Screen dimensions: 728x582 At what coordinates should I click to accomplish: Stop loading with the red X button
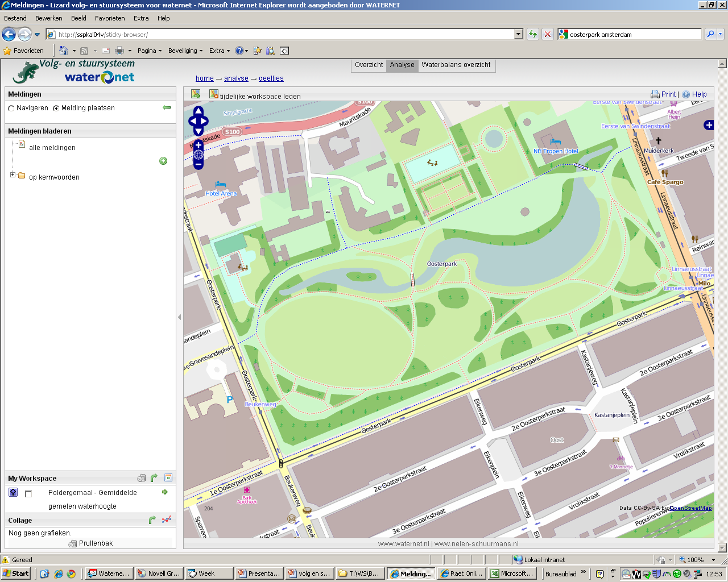coord(547,35)
